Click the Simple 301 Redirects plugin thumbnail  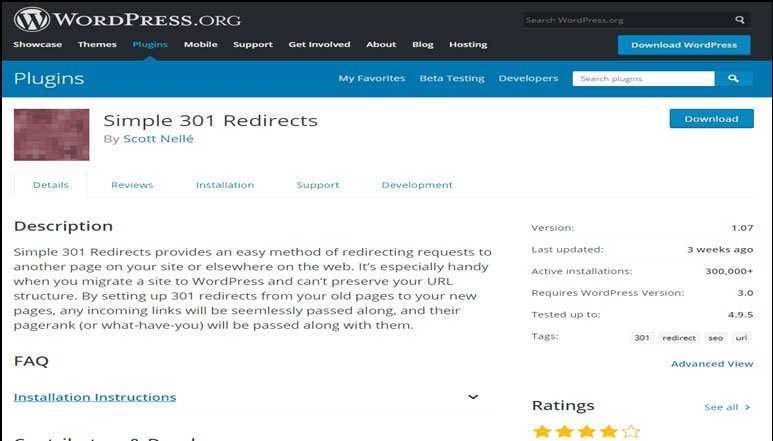point(52,135)
